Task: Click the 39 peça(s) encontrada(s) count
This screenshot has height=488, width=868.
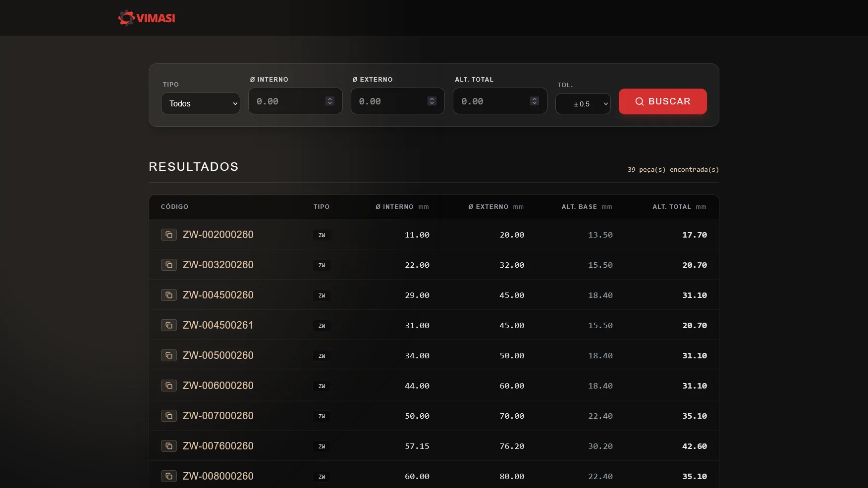Action: (673, 170)
